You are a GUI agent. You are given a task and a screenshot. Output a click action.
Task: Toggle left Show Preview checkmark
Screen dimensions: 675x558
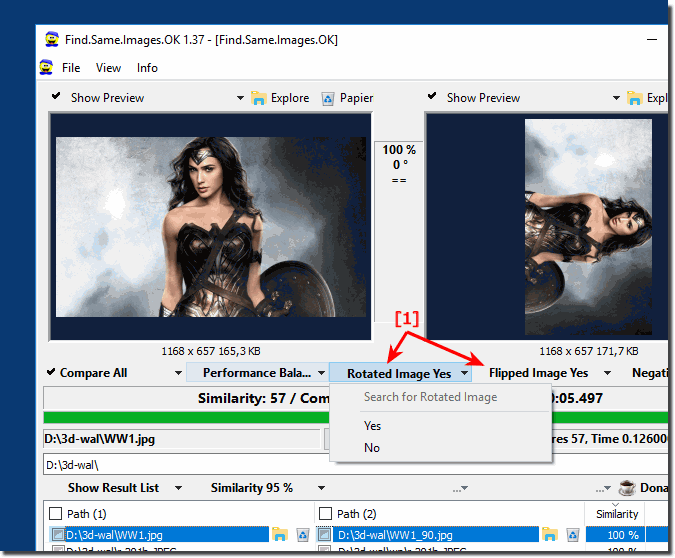[x=56, y=96]
